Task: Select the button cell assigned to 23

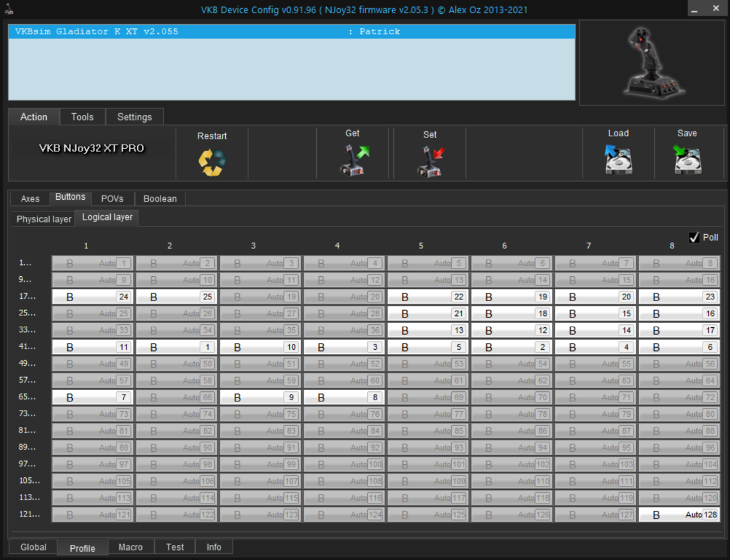Action: pos(679,297)
